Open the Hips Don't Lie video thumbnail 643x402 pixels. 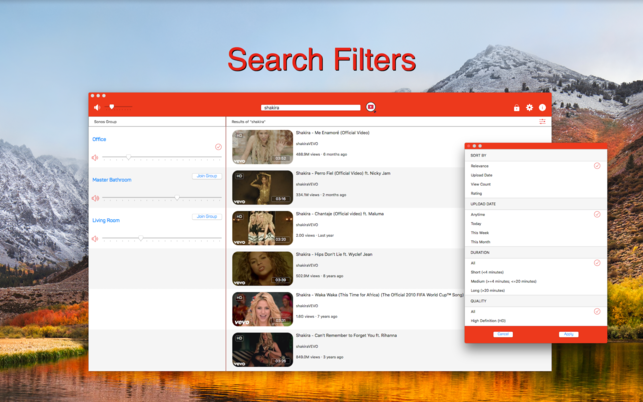262,269
